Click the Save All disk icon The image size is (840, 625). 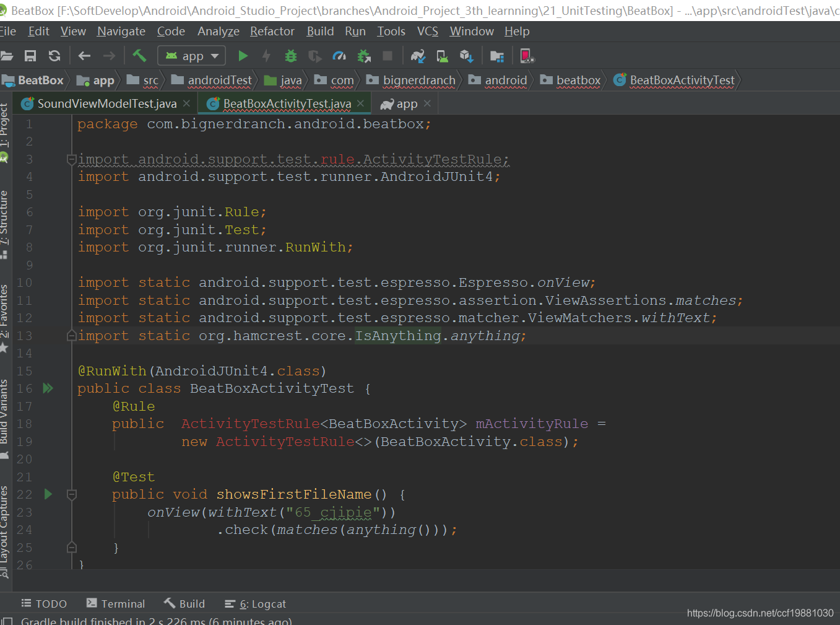pyautogui.click(x=30, y=56)
